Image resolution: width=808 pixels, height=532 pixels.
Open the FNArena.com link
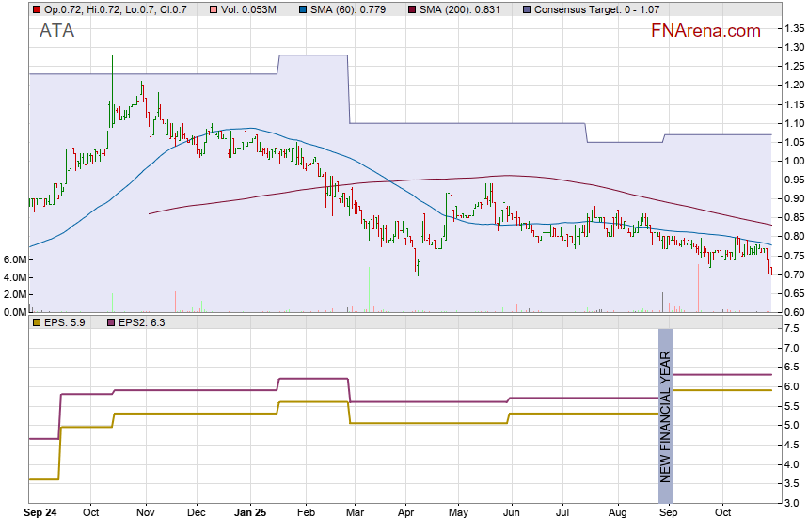pyautogui.click(x=705, y=31)
